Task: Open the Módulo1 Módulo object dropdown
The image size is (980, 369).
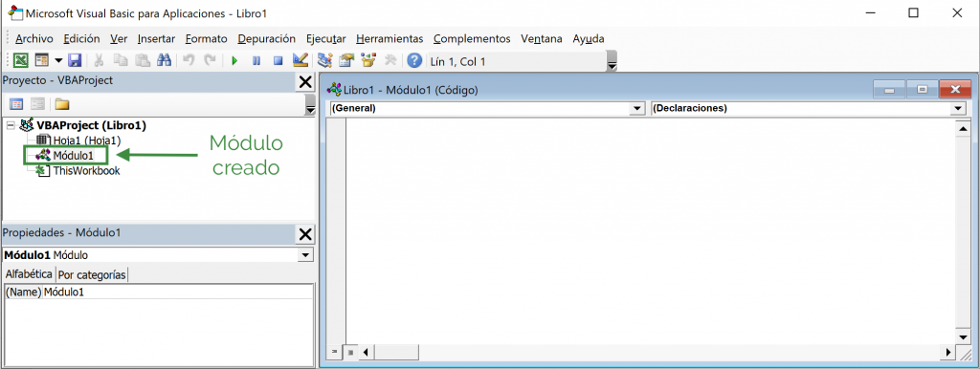Action: coord(305,255)
